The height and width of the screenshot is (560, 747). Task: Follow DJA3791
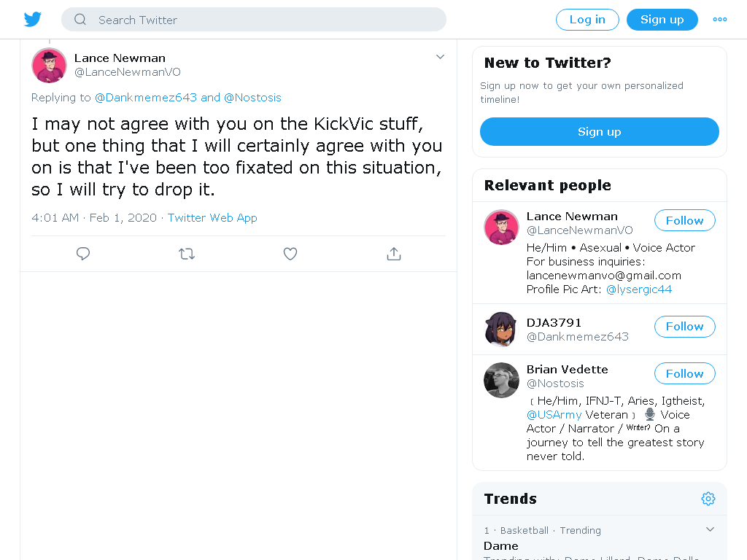(684, 327)
